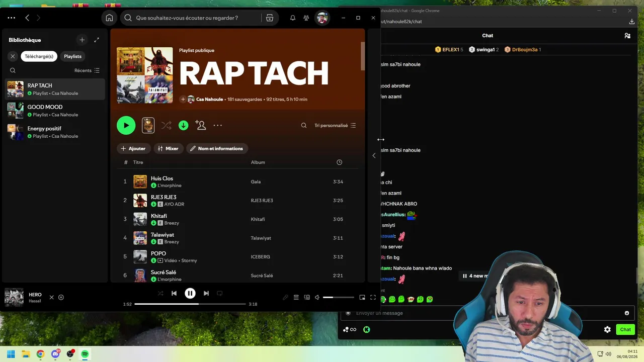The image size is (644, 362).
Task: Open the Spotify Home page
Action: [109, 18]
